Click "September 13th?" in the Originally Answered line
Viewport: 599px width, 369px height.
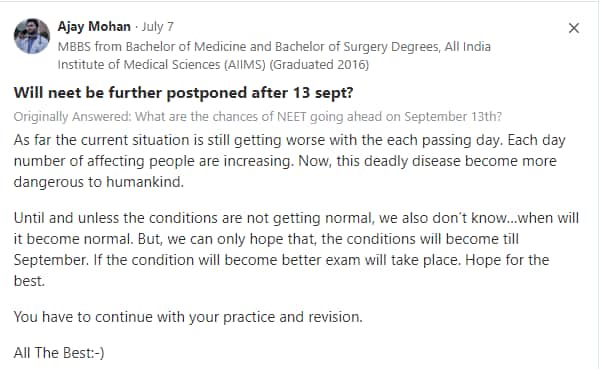453,117
